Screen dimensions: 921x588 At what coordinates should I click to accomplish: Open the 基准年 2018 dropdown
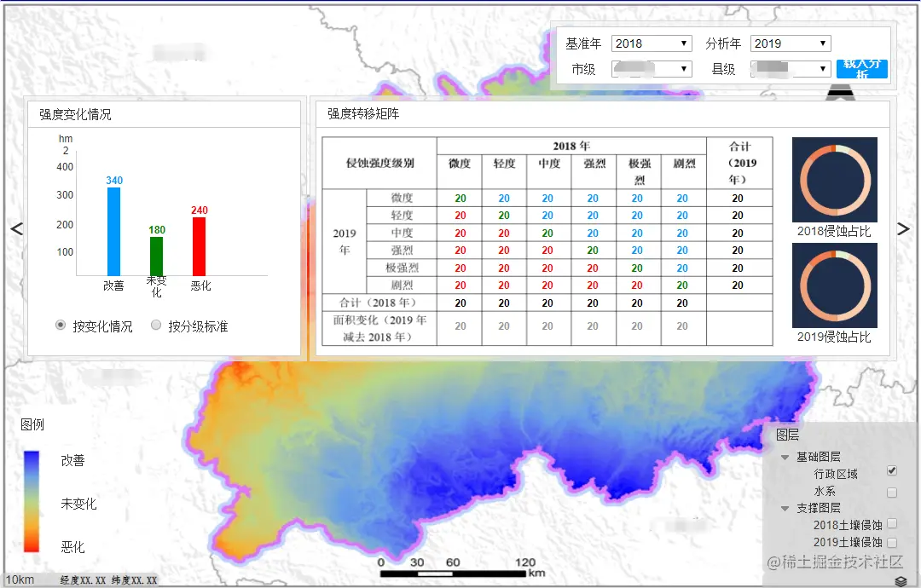(x=652, y=43)
